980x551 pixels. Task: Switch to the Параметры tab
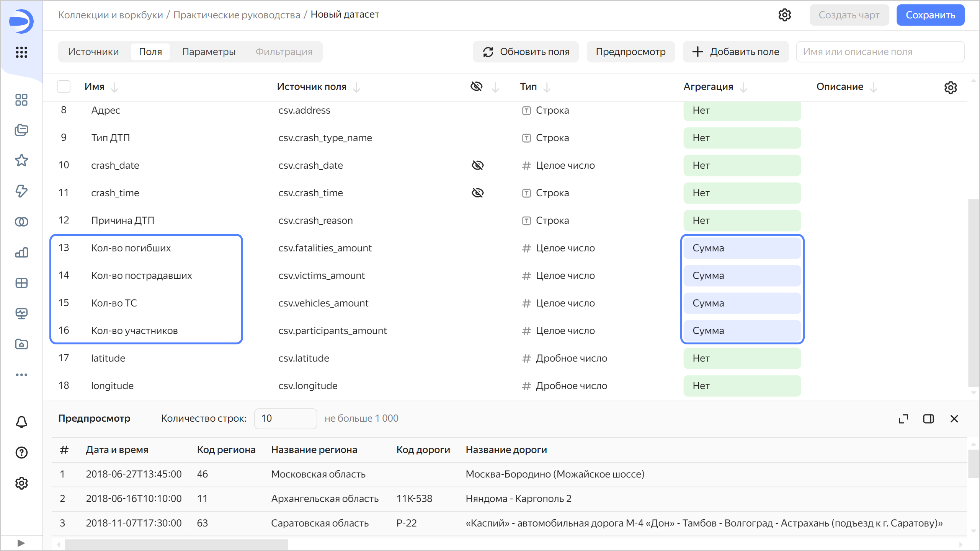209,52
